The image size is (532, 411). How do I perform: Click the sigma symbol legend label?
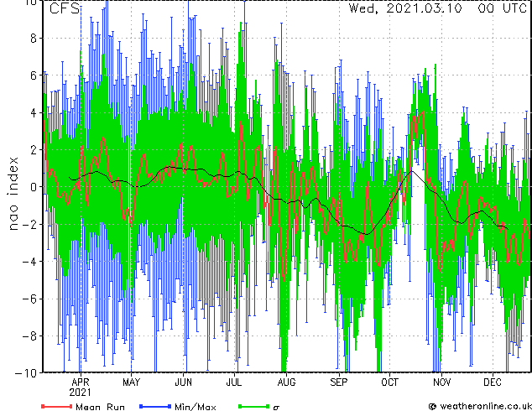pos(276,408)
